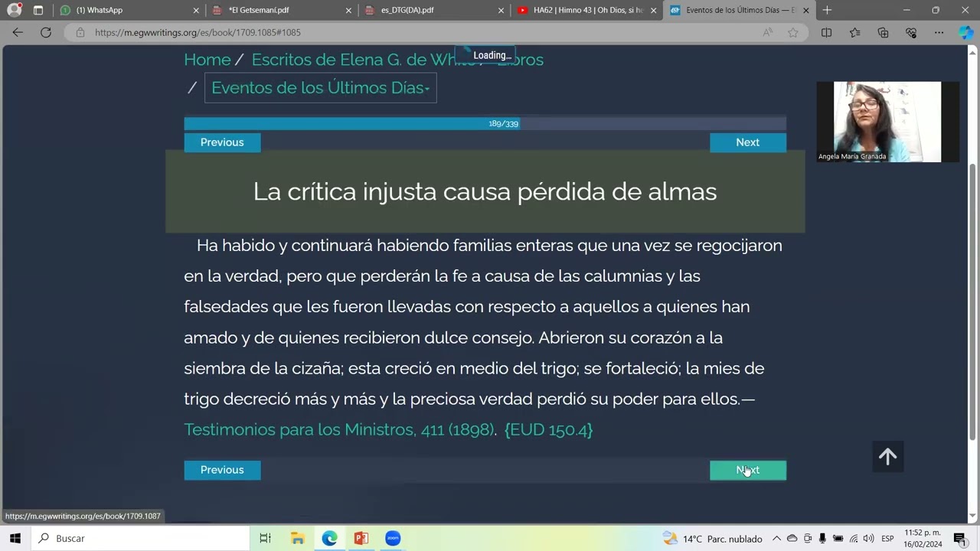Open File Explorer from the taskbar
The height and width of the screenshot is (551, 980).
pyautogui.click(x=298, y=538)
